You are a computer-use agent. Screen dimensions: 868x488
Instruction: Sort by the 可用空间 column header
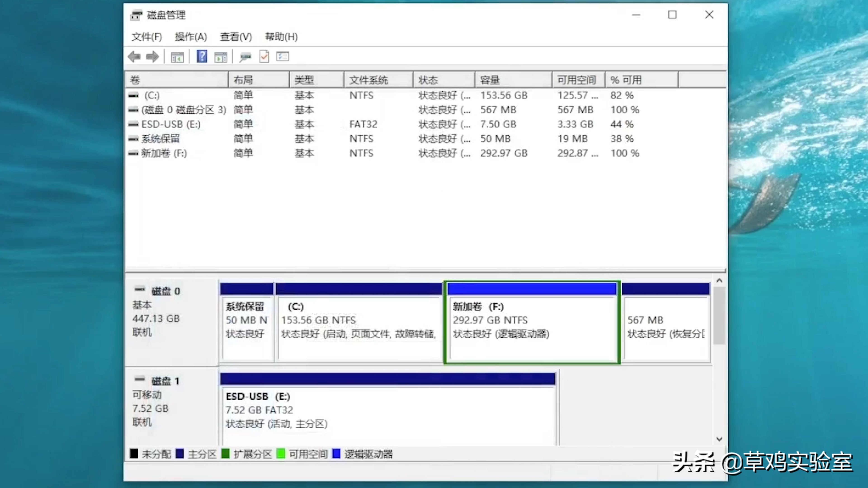click(x=579, y=80)
